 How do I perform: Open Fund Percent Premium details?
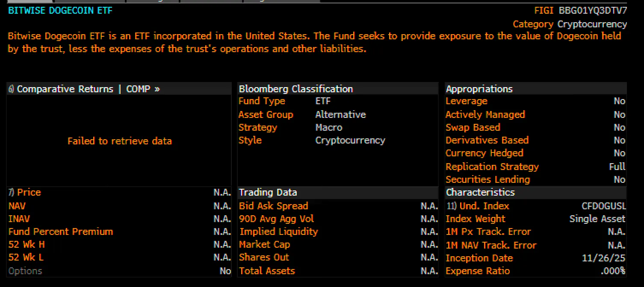pos(60,231)
